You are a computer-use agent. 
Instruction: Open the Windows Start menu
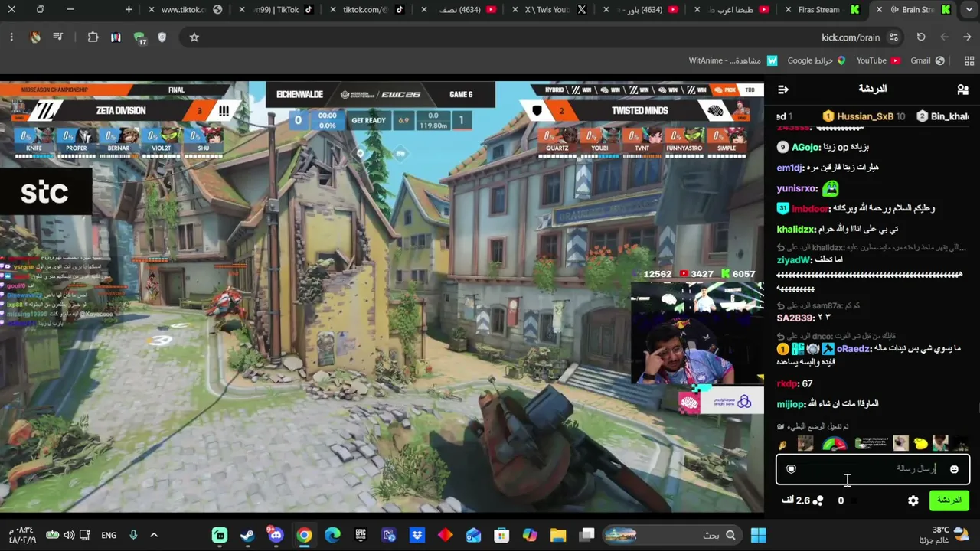tap(758, 535)
